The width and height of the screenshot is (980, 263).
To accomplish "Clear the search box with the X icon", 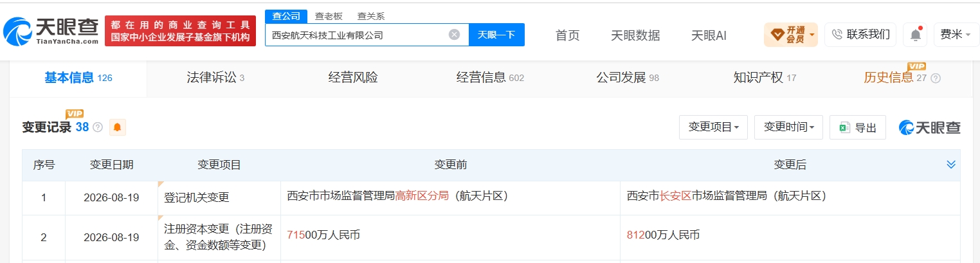I will [454, 35].
